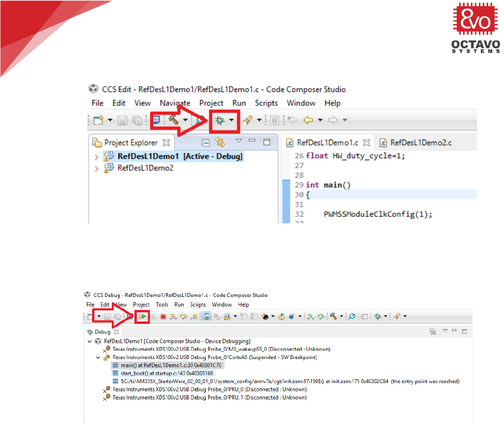Open the Debug view menu triangle
Image resolution: width=504 pixels, height=424 pixels.
coord(445,330)
